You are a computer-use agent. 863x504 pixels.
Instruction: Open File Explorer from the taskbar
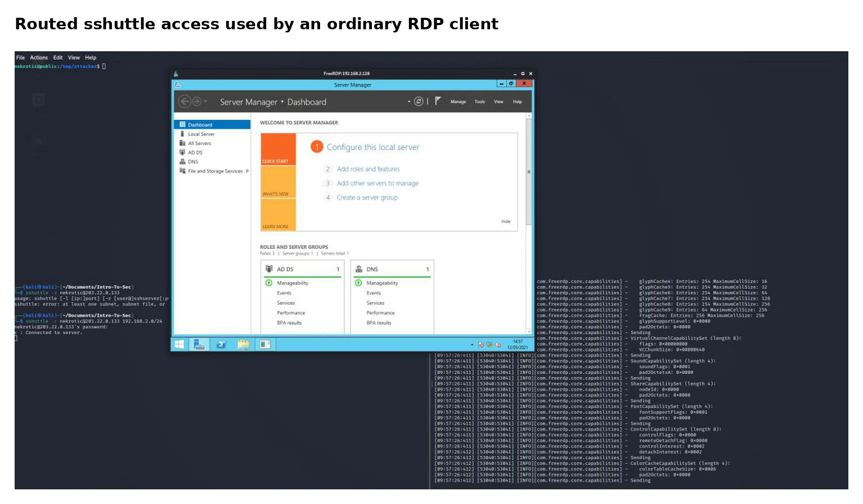(243, 344)
